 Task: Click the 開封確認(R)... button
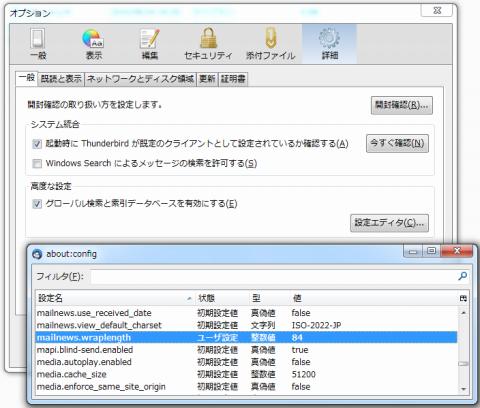point(402,105)
